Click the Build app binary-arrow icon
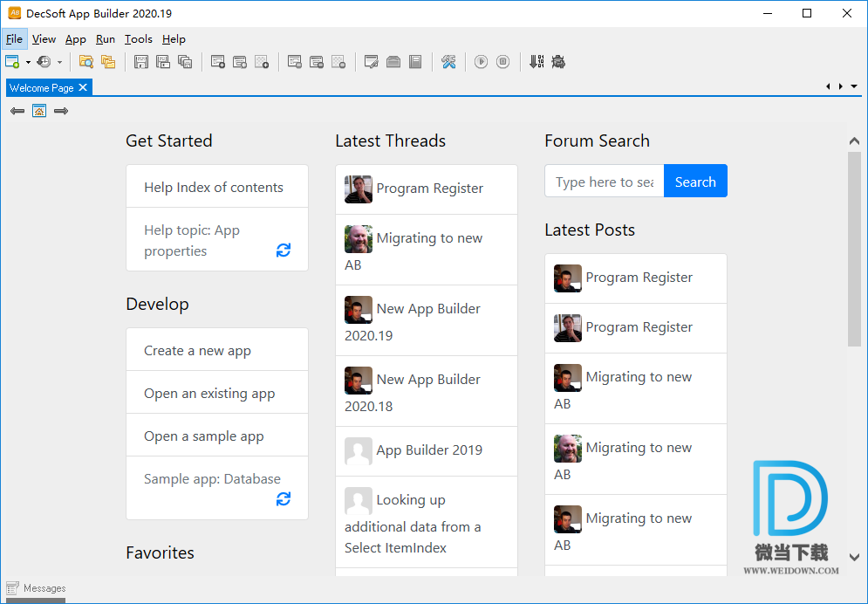 pos(537,61)
